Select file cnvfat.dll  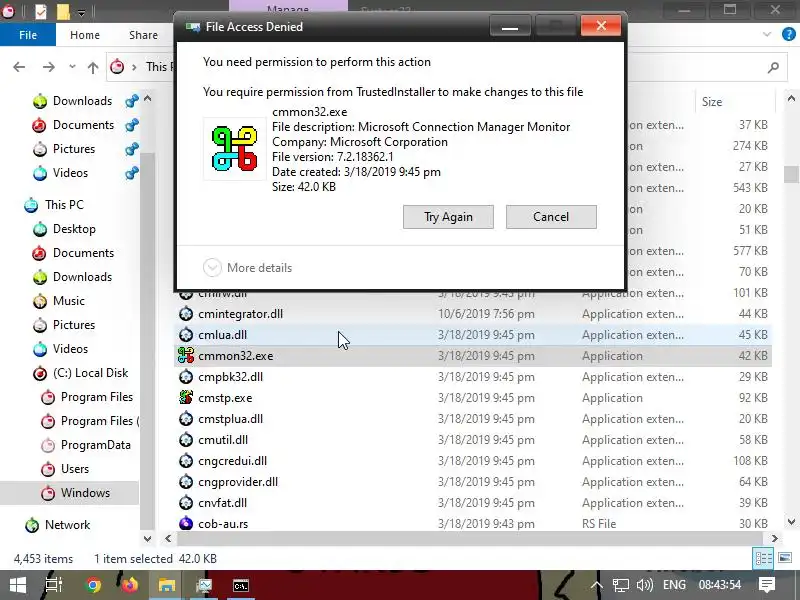(x=222, y=503)
